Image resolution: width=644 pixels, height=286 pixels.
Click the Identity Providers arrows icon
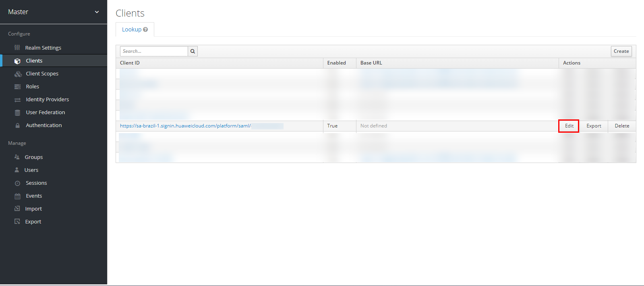coord(17,100)
